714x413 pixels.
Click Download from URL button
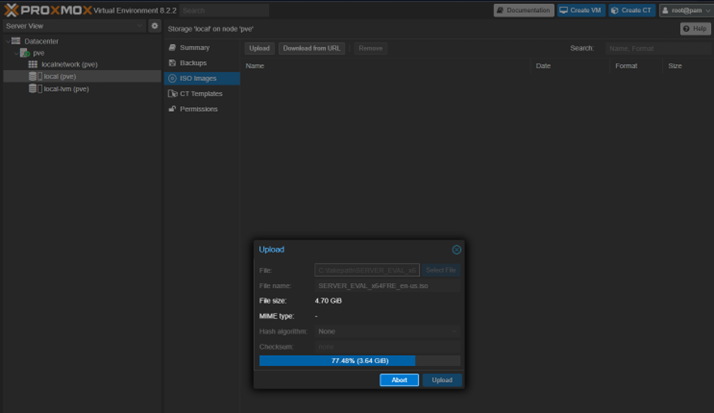(x=311, y=48)
